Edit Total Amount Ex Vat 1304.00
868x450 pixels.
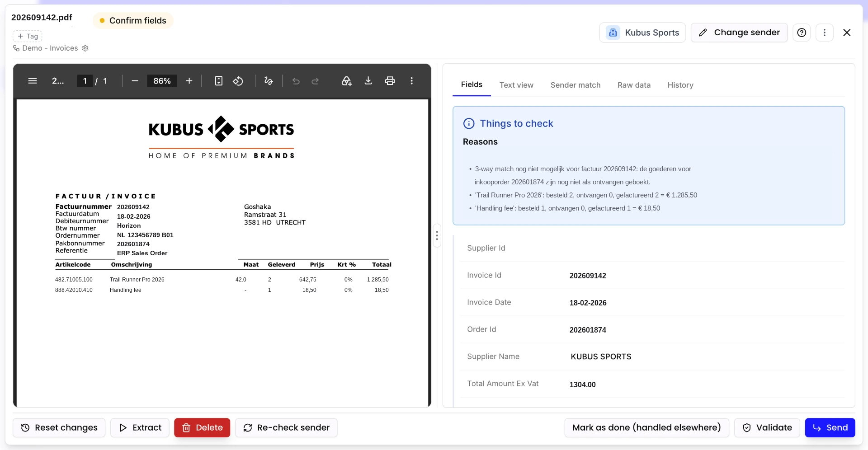[582, 384]
